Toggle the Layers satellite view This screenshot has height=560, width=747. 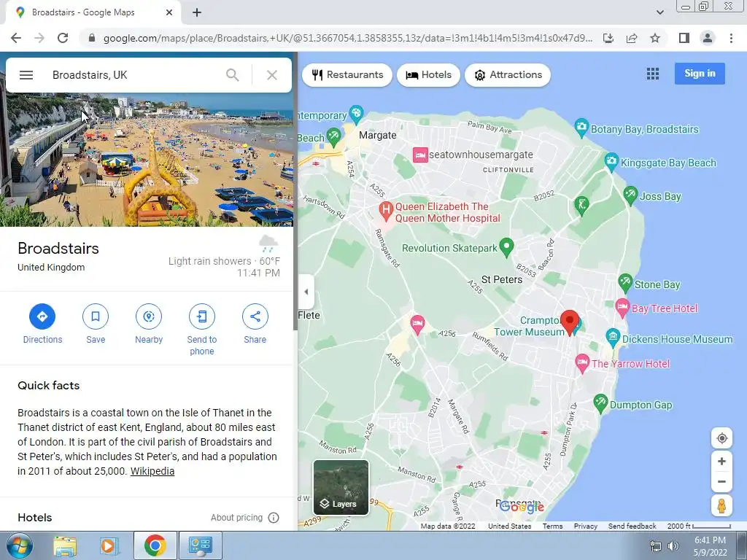tap(341, 487)
